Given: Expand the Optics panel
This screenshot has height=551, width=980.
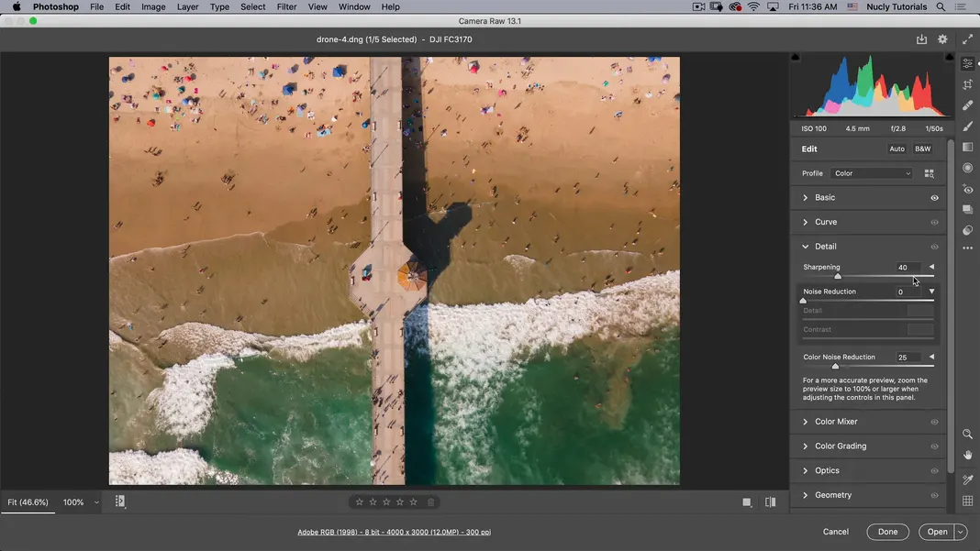Looking at the screenshot, I should [x=805, y=470].
